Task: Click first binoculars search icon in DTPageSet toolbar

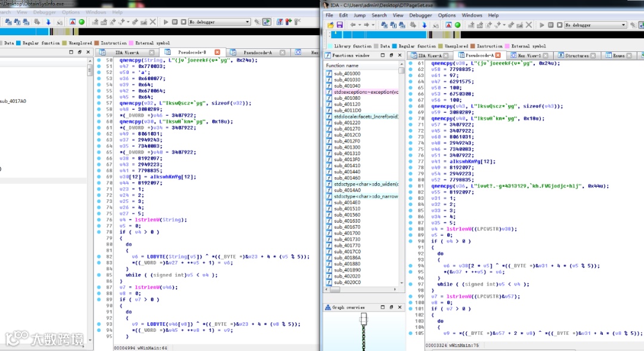Action: (384, 25)
